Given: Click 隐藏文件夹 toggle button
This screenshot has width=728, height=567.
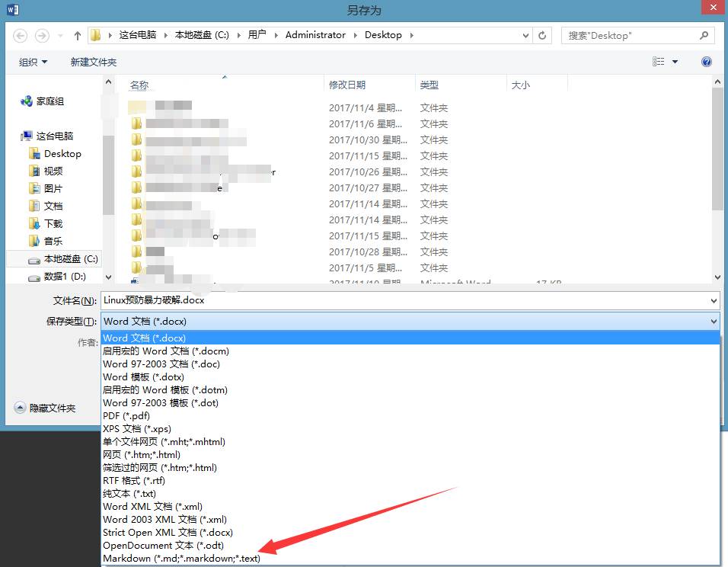Looking at the screenshot, I should click(x=45, y=408).
